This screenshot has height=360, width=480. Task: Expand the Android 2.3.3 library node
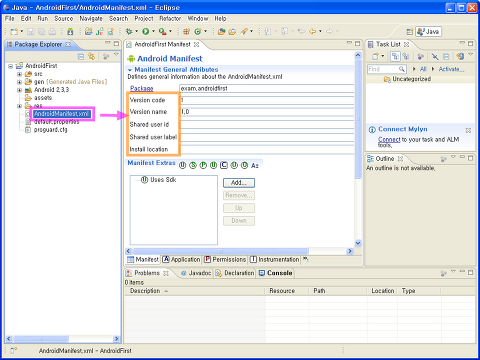19,90
